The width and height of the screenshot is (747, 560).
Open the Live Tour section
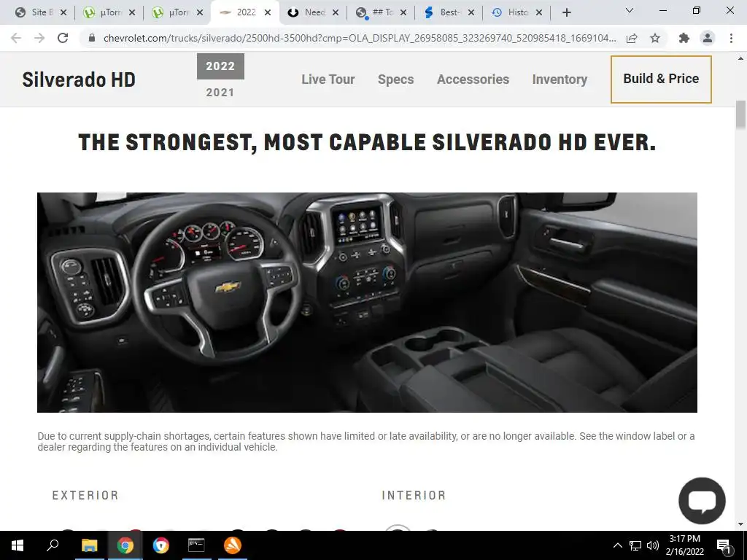pyautogui.click(x=328, y=79)
